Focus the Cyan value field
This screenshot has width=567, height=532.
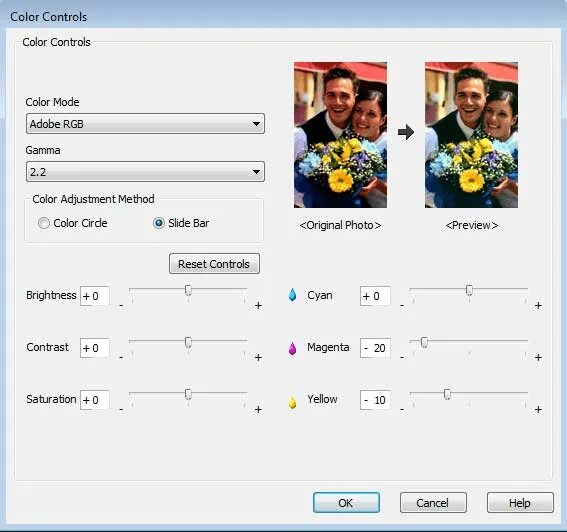click(x=375, y=296)
